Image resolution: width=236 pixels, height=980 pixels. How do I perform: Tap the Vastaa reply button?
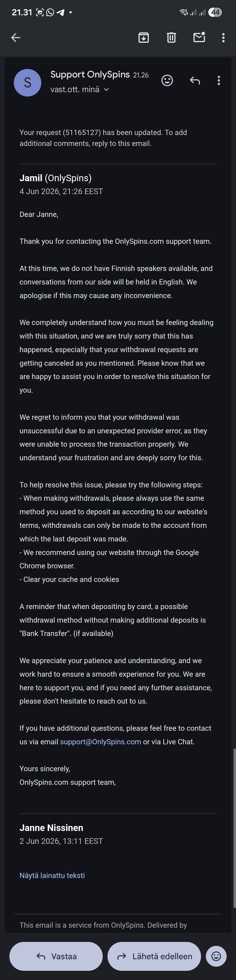pyautogui.click(x=56, y=956)
